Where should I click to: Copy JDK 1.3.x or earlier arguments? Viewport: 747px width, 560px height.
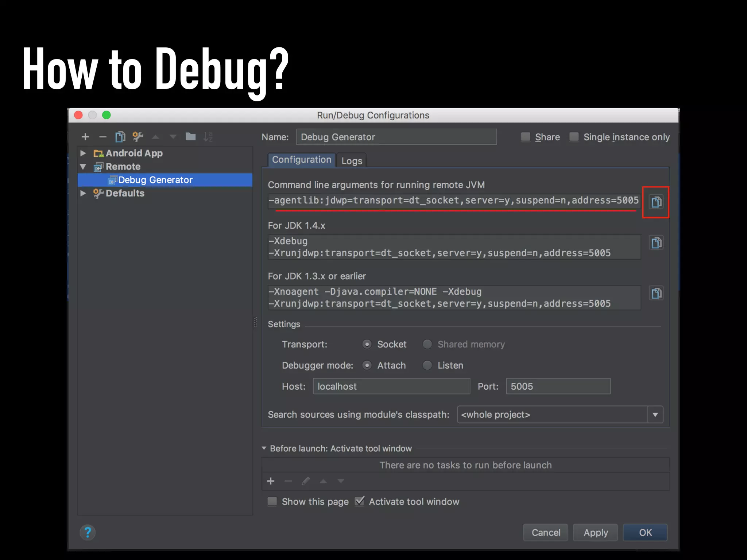coord(656,293)
